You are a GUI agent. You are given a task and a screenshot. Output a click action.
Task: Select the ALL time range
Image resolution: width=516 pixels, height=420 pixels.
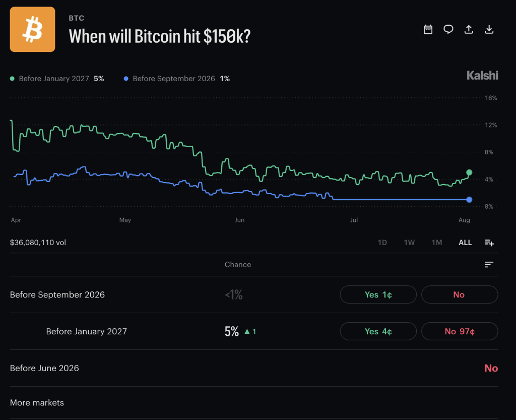[x=465, y=243]
